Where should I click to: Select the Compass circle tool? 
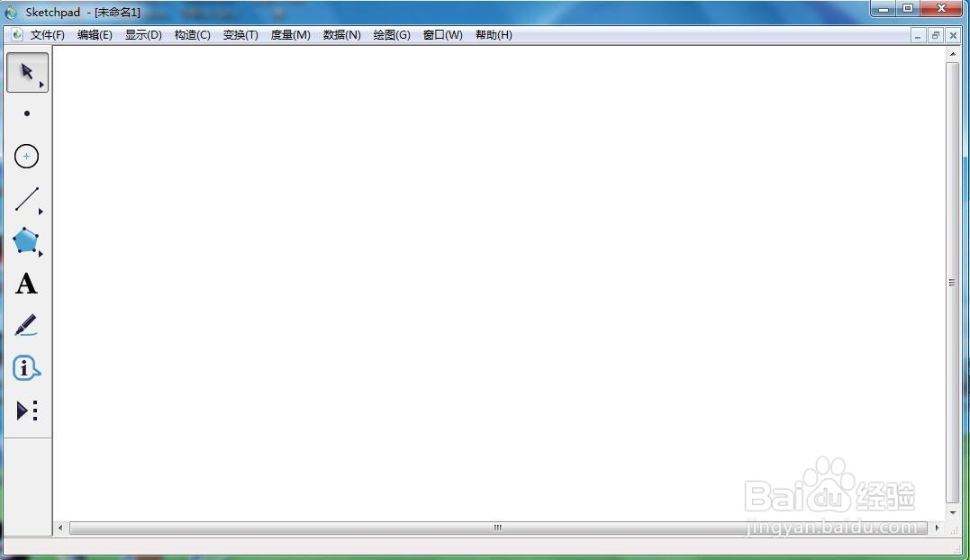pos(27,157)
